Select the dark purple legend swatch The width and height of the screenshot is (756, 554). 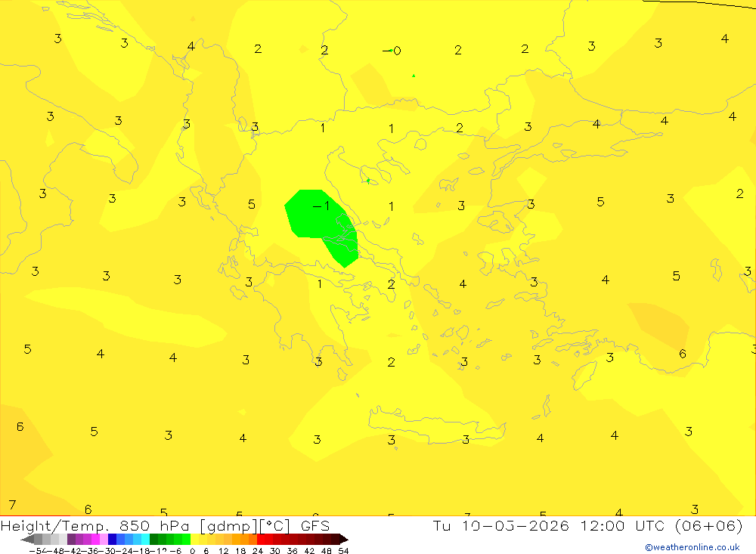pyautogui.click(x=71, y=540)
